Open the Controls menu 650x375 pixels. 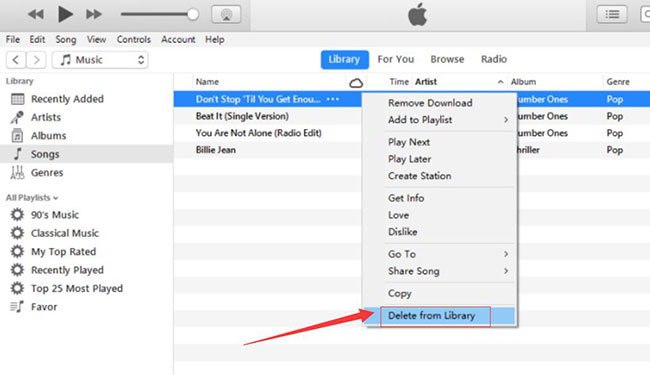click(133, 39)
